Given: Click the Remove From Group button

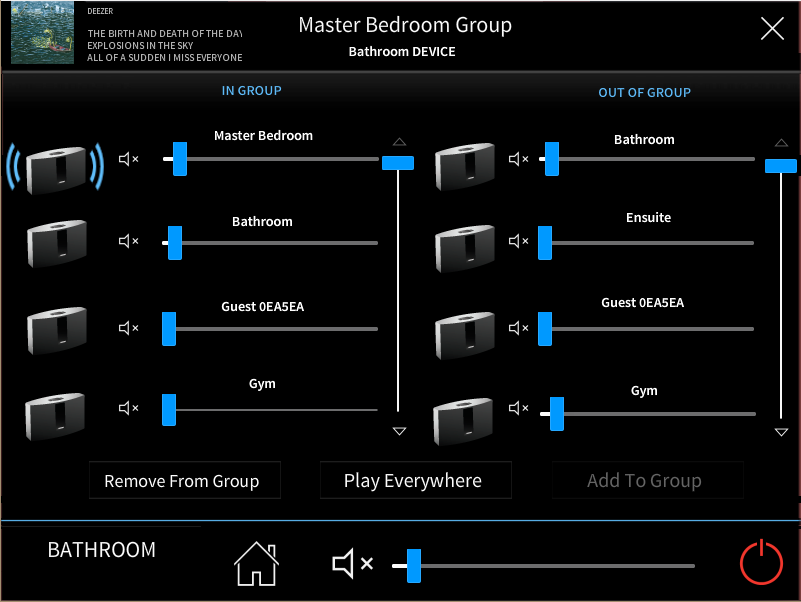Looking at the screenshot, I should point(184,481).
